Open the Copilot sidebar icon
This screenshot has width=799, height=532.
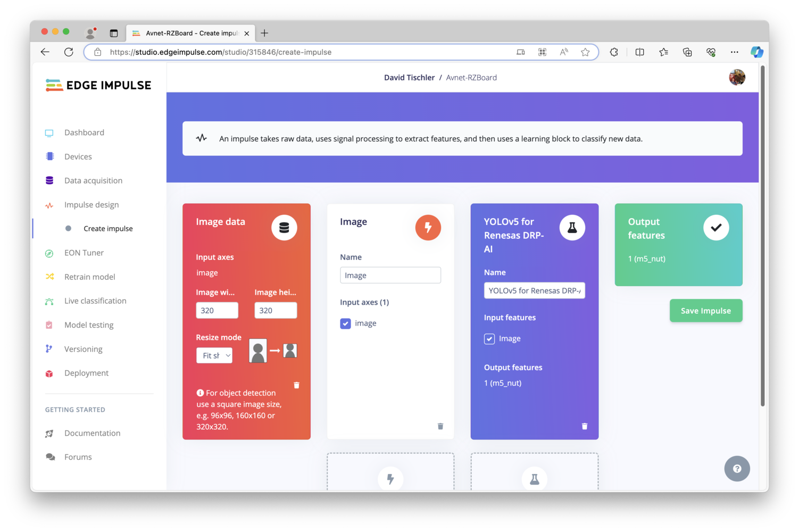[757, 52]
